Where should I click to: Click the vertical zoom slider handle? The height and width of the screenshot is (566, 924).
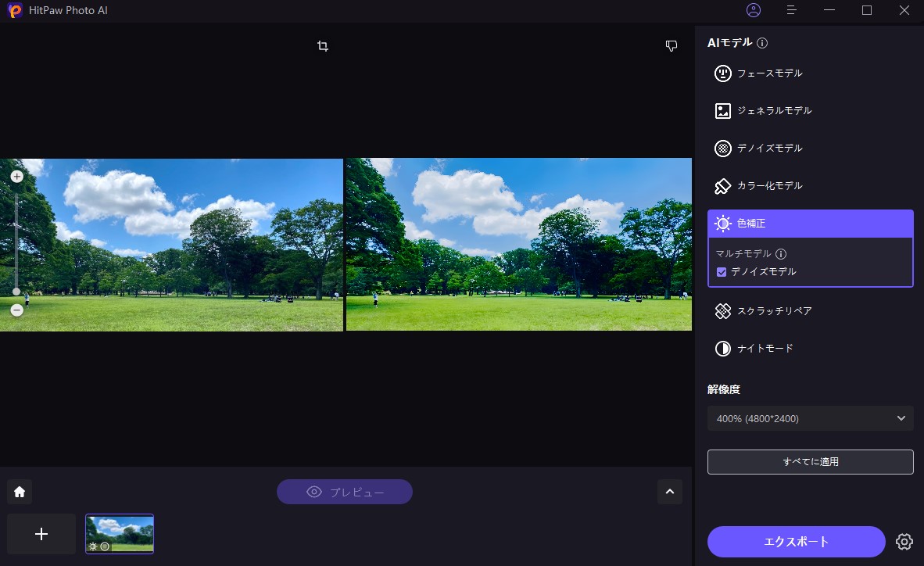coord(16,291)
